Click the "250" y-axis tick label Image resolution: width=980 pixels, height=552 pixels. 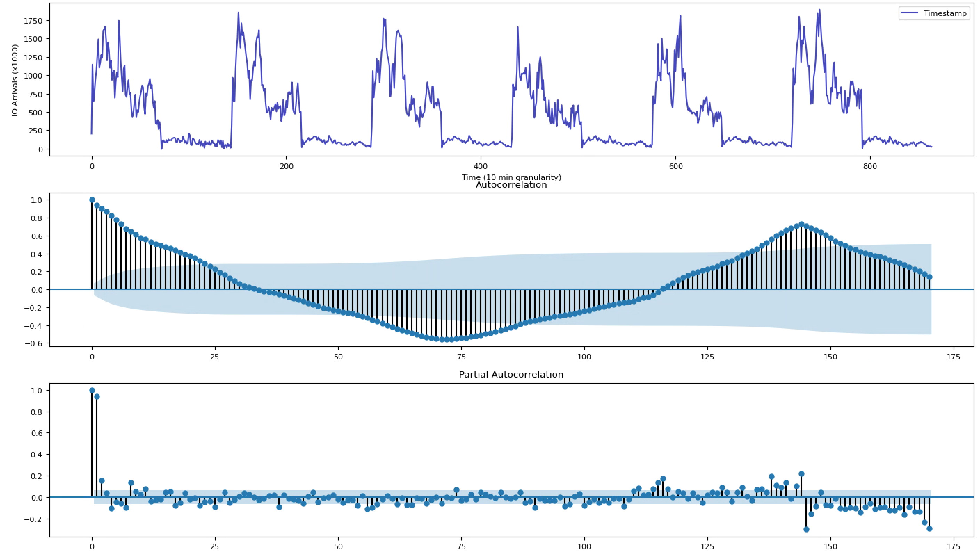36,131
